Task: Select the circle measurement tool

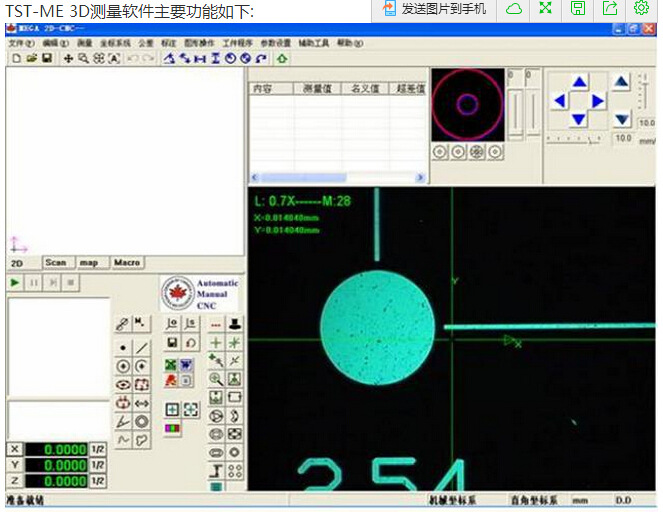Action: pos(123,366)
